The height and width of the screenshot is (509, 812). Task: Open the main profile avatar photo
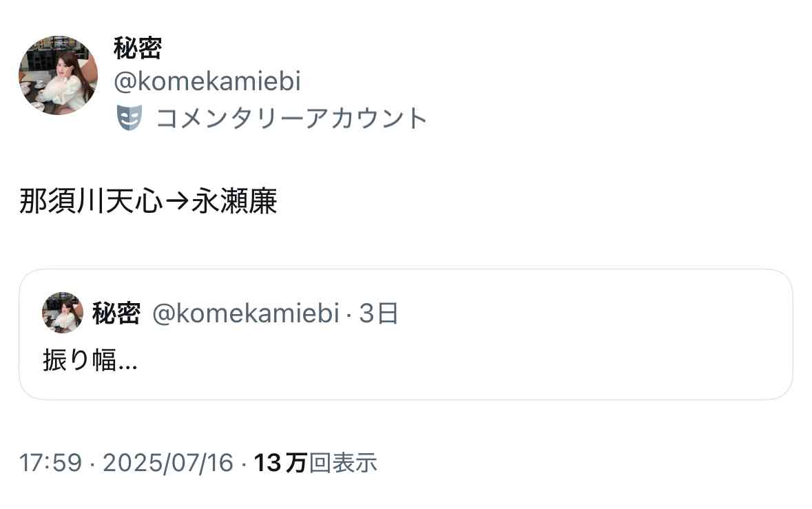pos(58,75)
